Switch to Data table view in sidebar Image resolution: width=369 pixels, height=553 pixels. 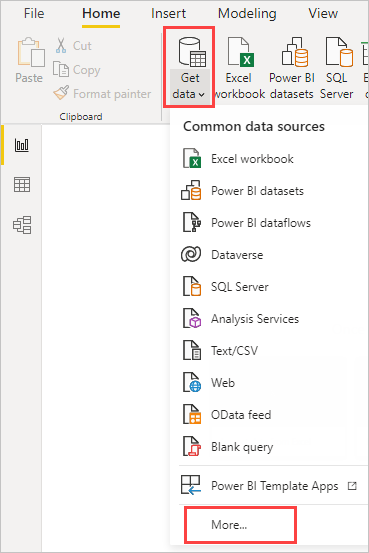22,184
